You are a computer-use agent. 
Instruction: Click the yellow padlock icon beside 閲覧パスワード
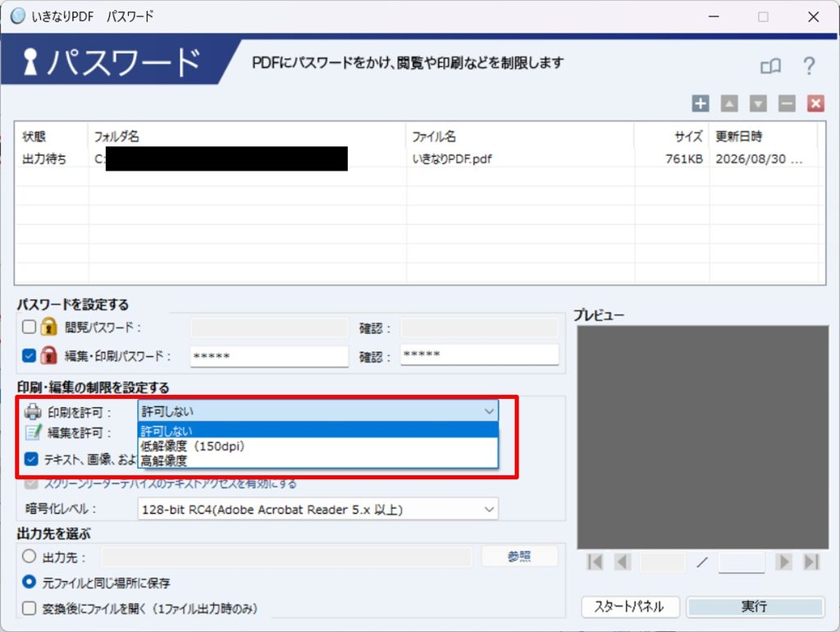click(48, 327)
